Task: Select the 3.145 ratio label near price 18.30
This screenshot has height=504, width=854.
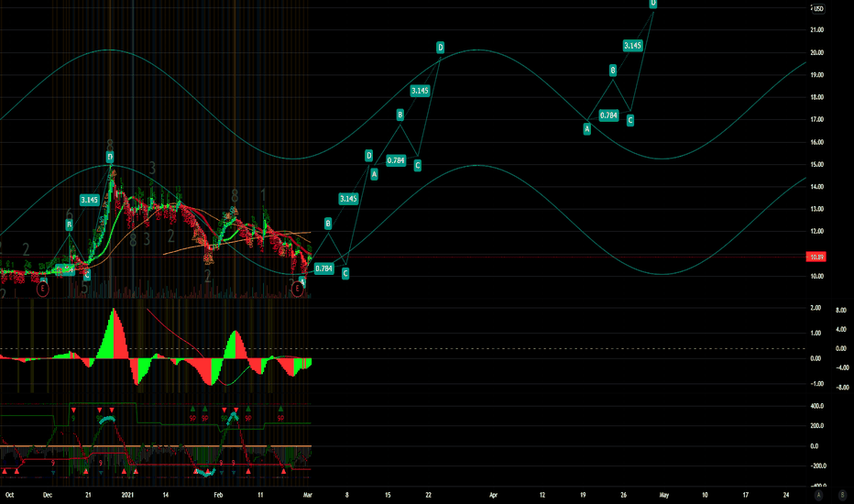Action: pyautogui.click(x=420, y=91)
